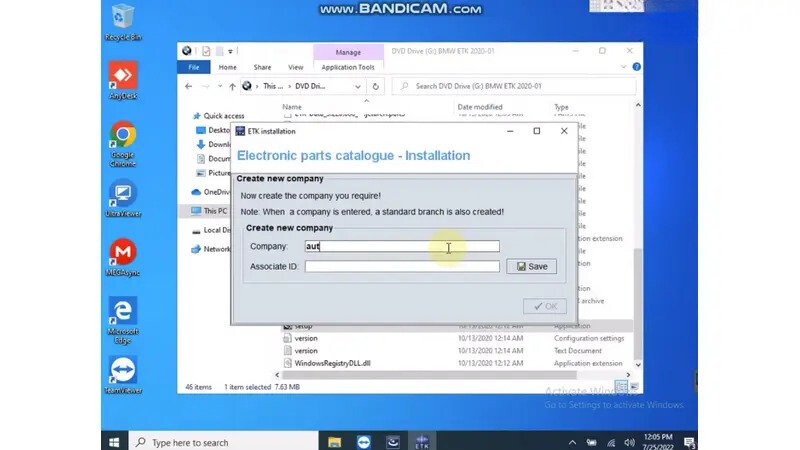Click the MEGAsync desktop icon
Image resolution: width=800 pixels, height=450 pixels.
point(122,253)
